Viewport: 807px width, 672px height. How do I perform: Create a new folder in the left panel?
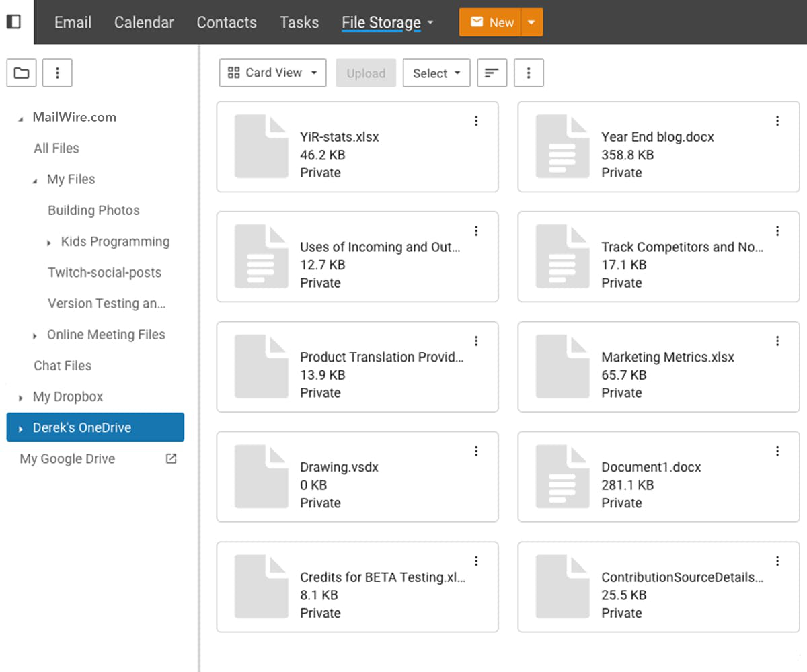(21, 73)
